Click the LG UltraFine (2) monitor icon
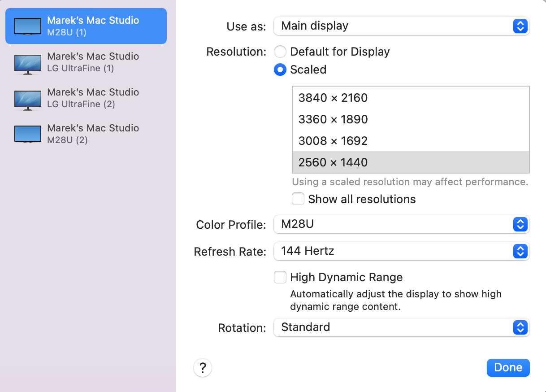Image resolution: width=546 pixels, height=392 pixels. pos(27,99)
